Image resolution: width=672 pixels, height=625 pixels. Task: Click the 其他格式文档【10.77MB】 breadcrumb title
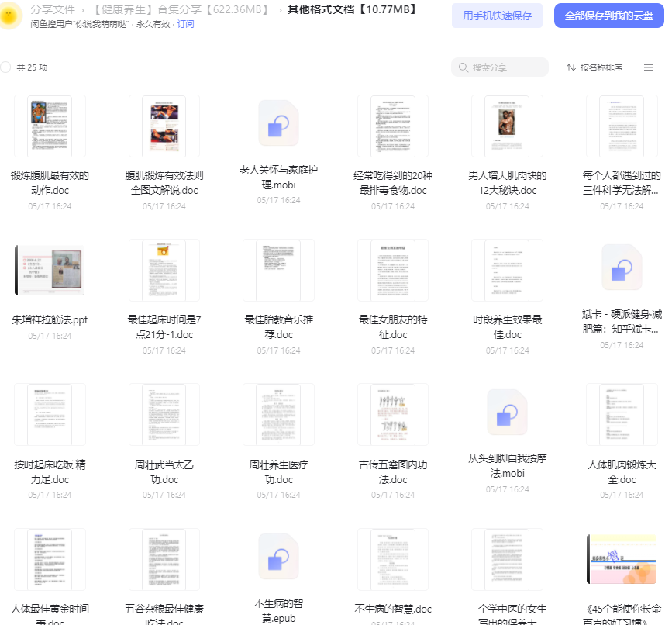pos(353,9)
